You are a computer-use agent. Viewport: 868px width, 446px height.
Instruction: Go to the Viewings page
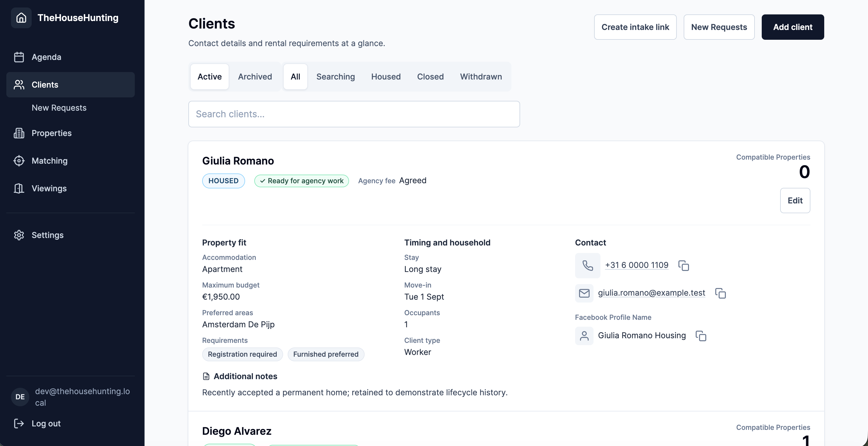[x=71, y=188]
